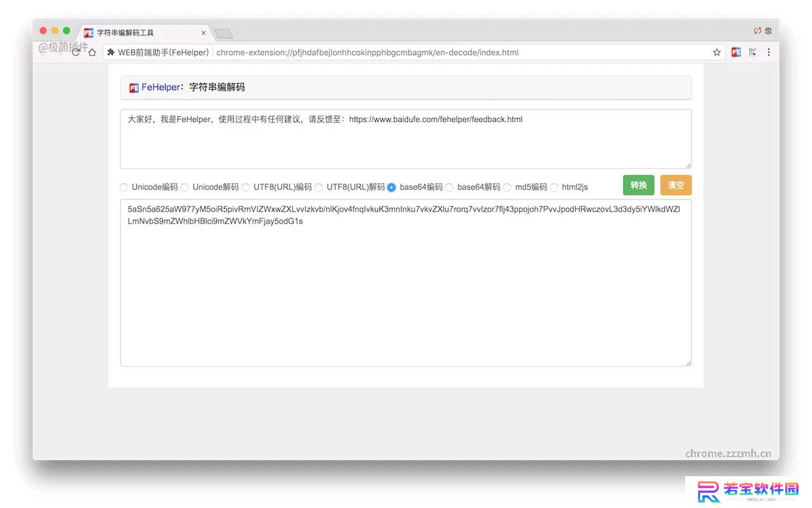This screenshot has height=508, width=812.
Task: Maximize the browser window with green button
Action: click(66, 30)
